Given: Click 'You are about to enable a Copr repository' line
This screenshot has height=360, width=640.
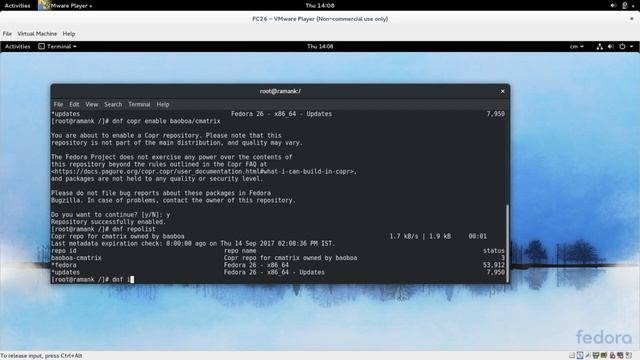Looking at the screenshot, I should (x=167, y=136).
